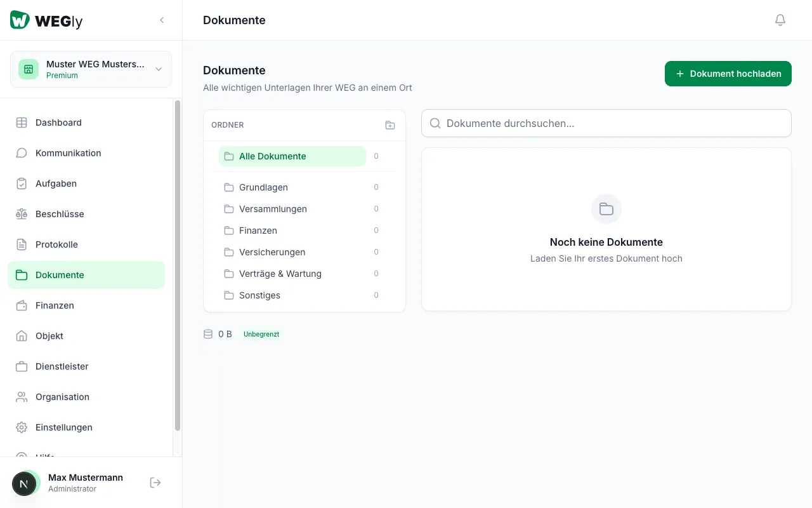Click the logout icon next to Max Mustermann
812x508 pixels.
click(x=155, y=483)
